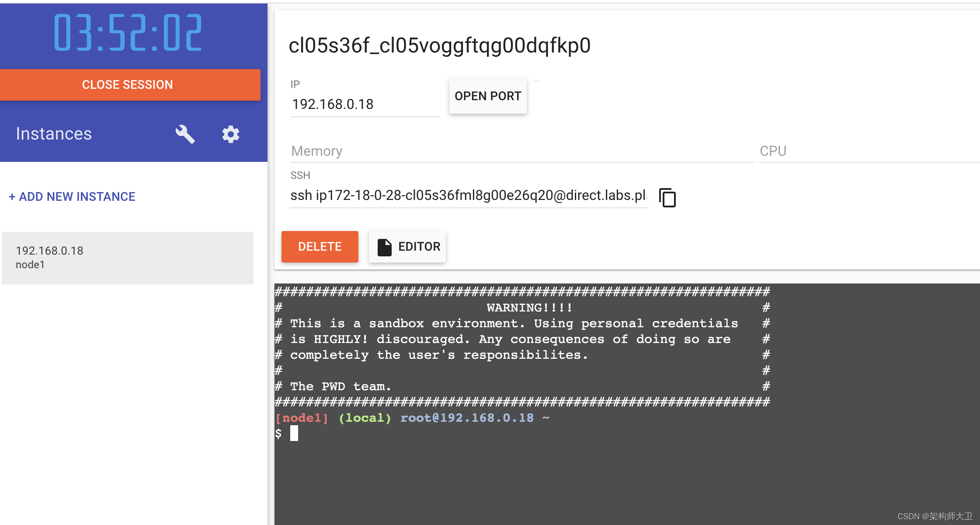Open the built-in file EDITOR
Viewport: 980px width, 525px height.
(407, 246)
